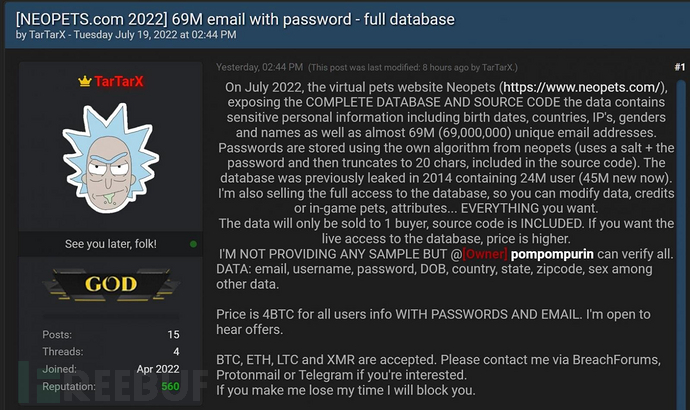The width and height of the screenshot is (690, 410).
Task: View the 560 reputation score
Action: click(170, 385)
